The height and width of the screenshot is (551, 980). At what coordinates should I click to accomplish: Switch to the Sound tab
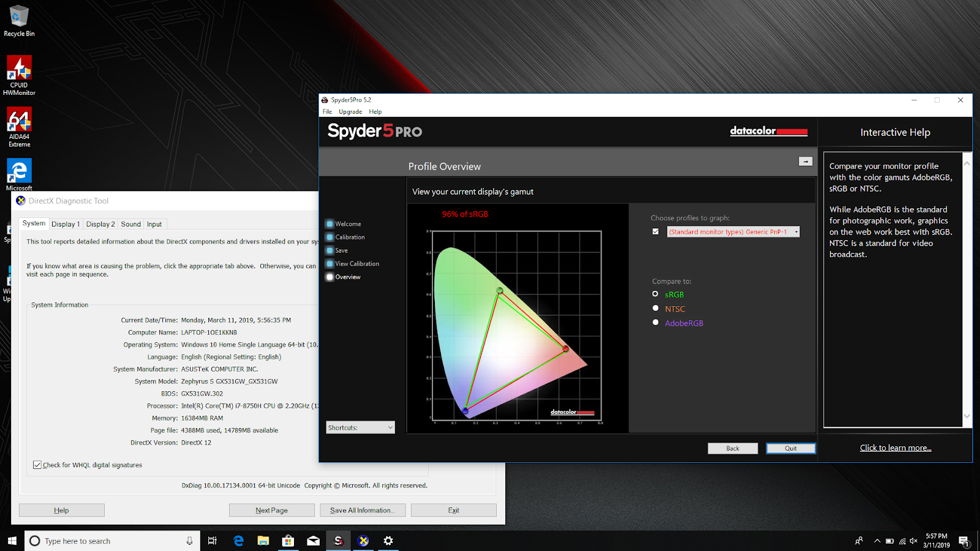pyautogui.click(x=130, y=224)
